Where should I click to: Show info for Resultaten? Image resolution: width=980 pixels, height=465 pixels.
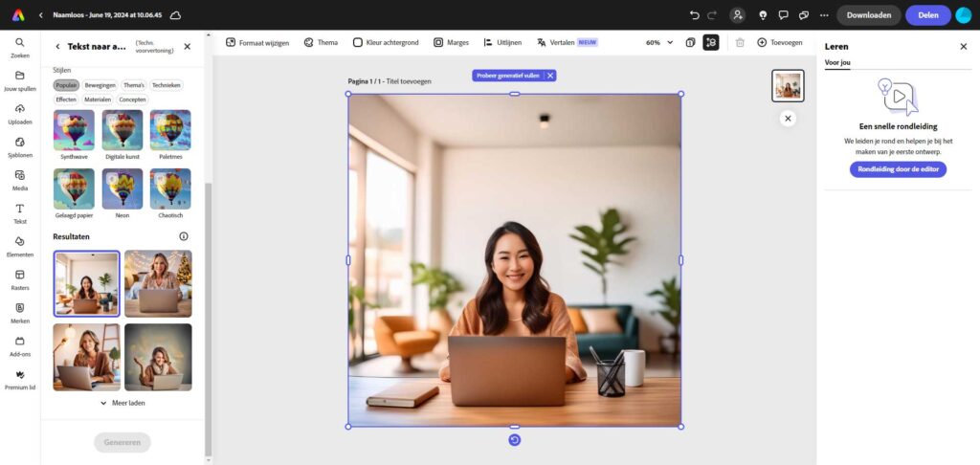[183, 236]
